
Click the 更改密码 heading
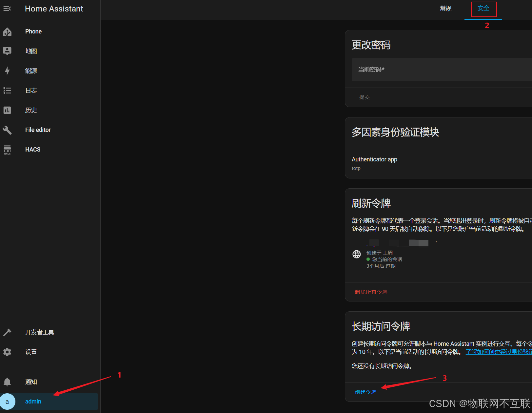[371, 45]
